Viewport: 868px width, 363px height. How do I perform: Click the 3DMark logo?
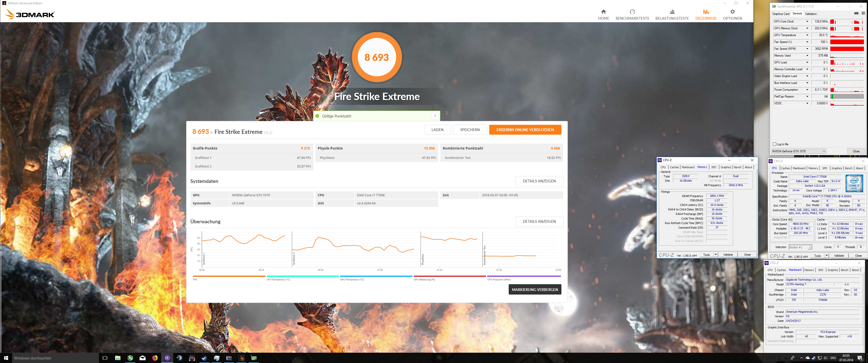(30, 14)
